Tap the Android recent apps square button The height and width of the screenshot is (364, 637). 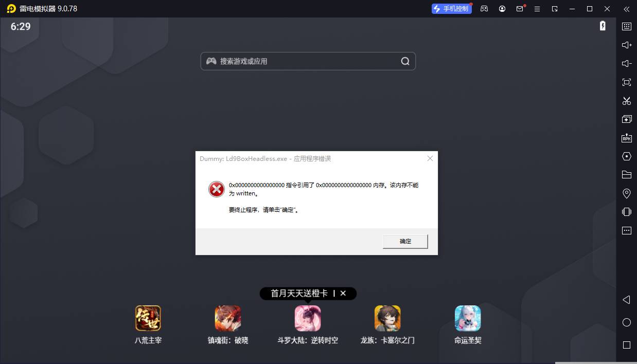[627, 345]
